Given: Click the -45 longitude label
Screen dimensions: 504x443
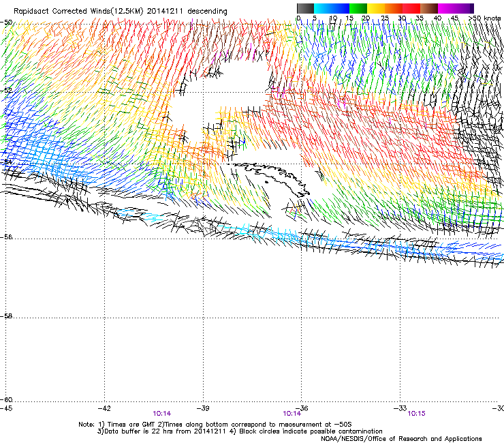Looking at the screenshot, I should point(6,408).
